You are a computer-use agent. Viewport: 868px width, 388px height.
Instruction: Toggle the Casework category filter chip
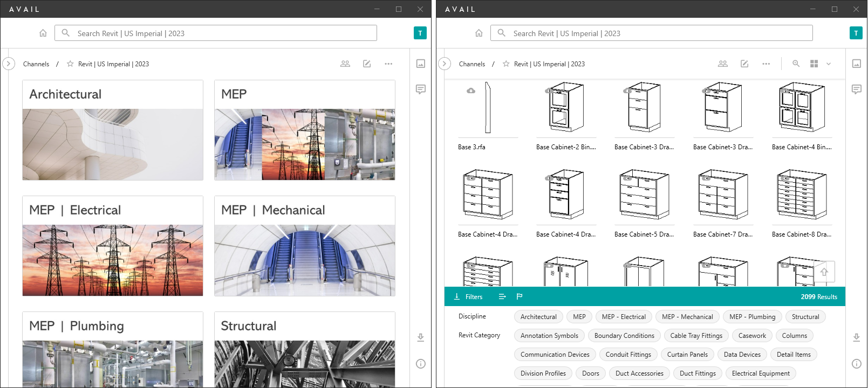[x=751, y=336]
